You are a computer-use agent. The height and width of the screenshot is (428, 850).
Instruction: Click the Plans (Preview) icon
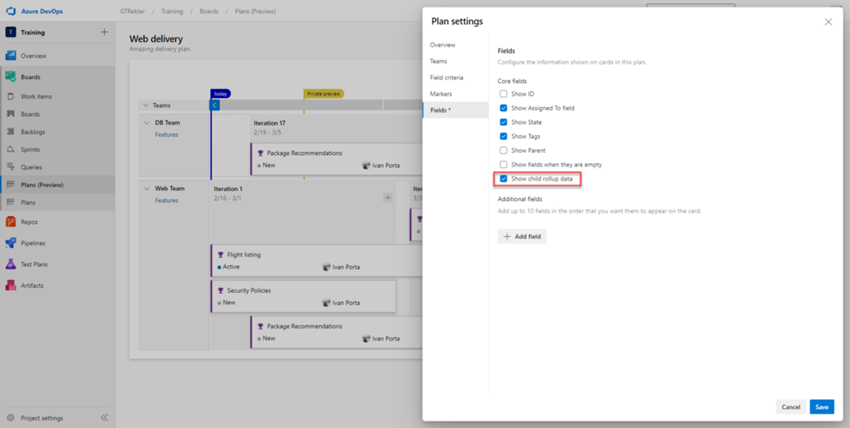(10, 185)
